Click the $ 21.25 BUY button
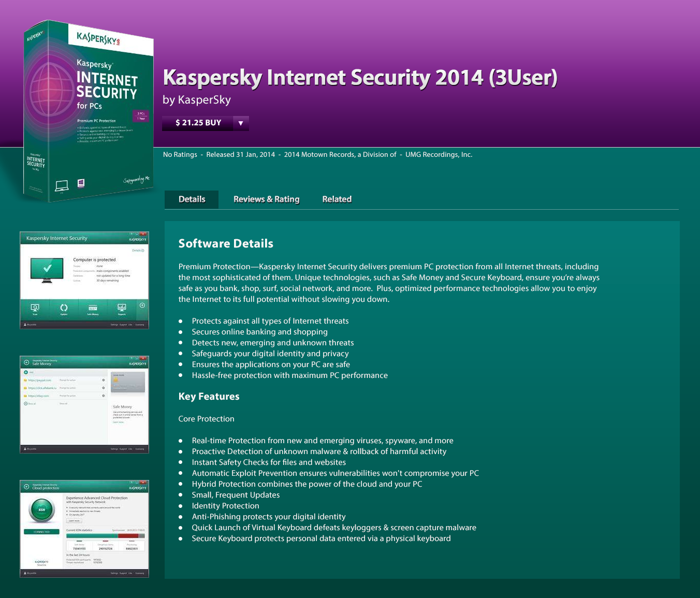 tap(198, 123)
